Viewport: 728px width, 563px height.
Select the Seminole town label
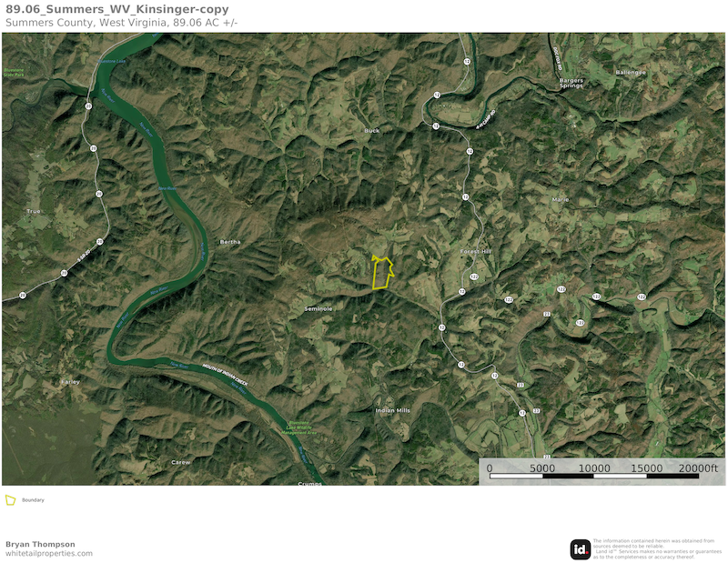318,308
